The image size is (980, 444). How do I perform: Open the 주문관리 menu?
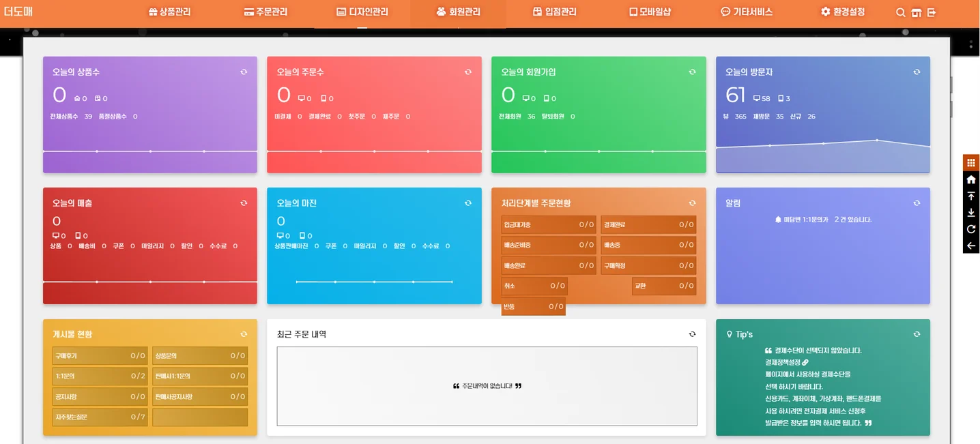[265, 12]
